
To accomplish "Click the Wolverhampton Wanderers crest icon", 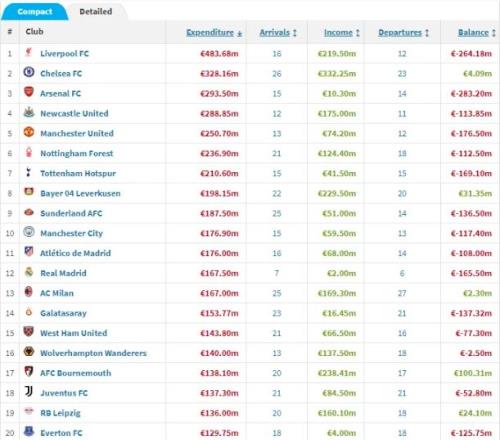I will [29, 352].
